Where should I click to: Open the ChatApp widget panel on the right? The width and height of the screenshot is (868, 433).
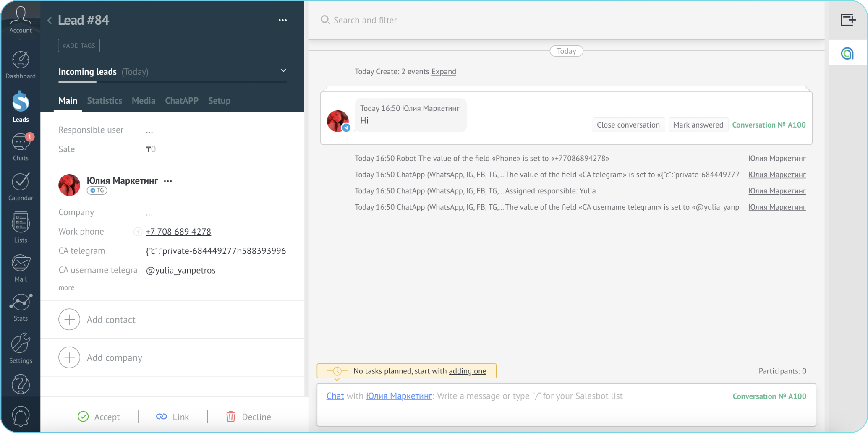(x=847, y=52)
